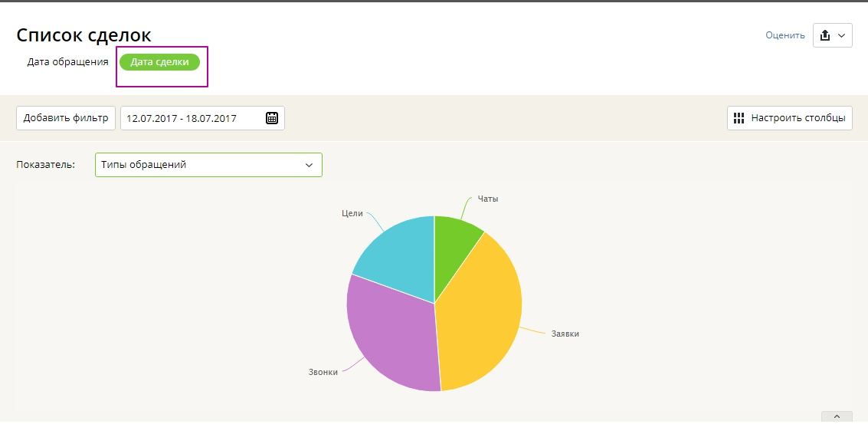Click the Звонки chart label
868x434 pixels.
pyautogui.click(x=323, y=372)
